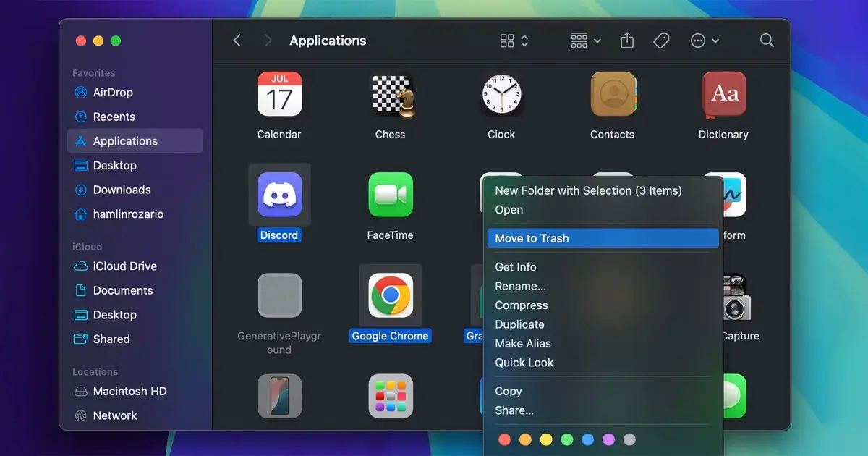The width and height of the screenshot is (868, 456).
Task: Select the Contacts app icon
Action: tap(613, 94)
